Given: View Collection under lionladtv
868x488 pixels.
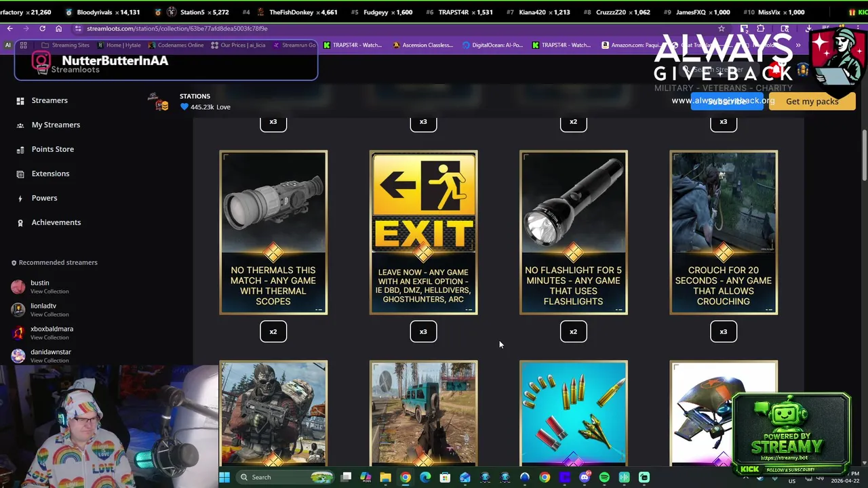Looking at the screenshot, I should [50, 314].
